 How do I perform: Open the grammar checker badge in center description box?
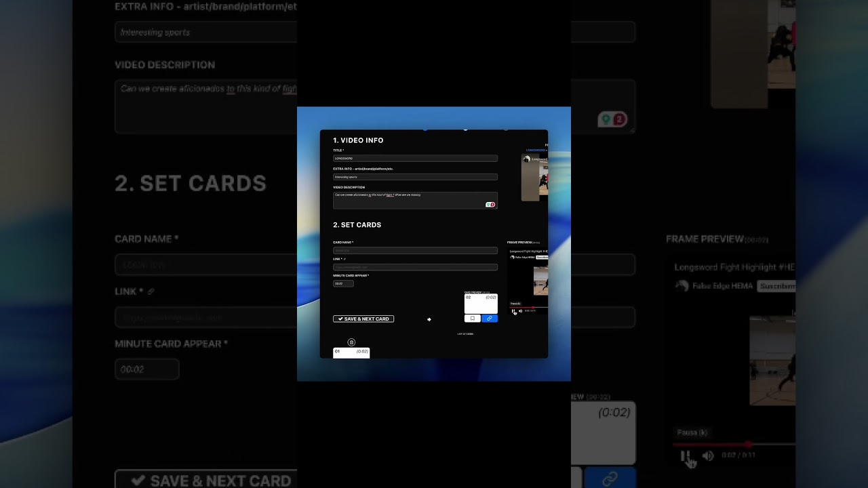click(490, 205)
